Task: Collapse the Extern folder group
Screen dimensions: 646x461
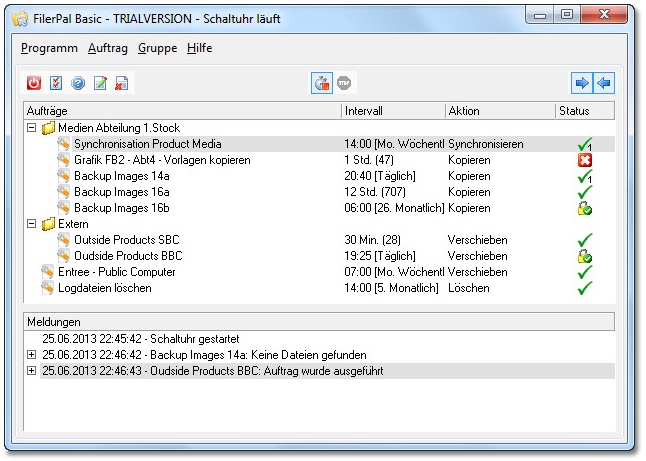Action: [x=32, y=224]
